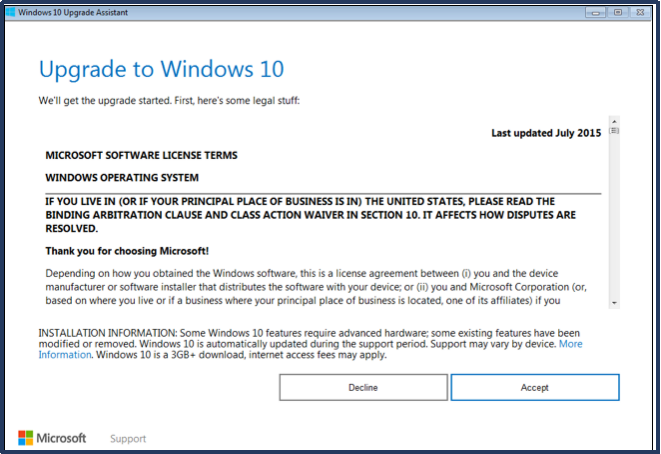Close the Windows 10 Upgrade Assistant window
The image size is (661, 454).
click(640, 13)
